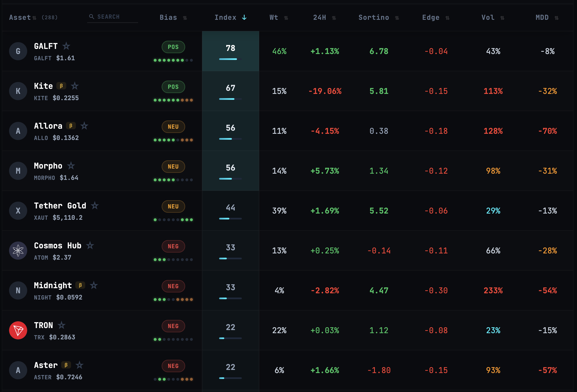Favorite GALFT with its star toggle
This screenshot has height=392, width=577.
click(x=66, y=46)
